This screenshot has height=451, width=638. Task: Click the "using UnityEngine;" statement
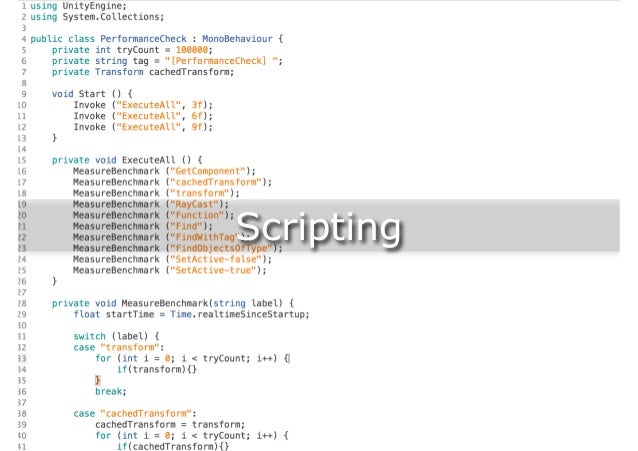[78, 6]
